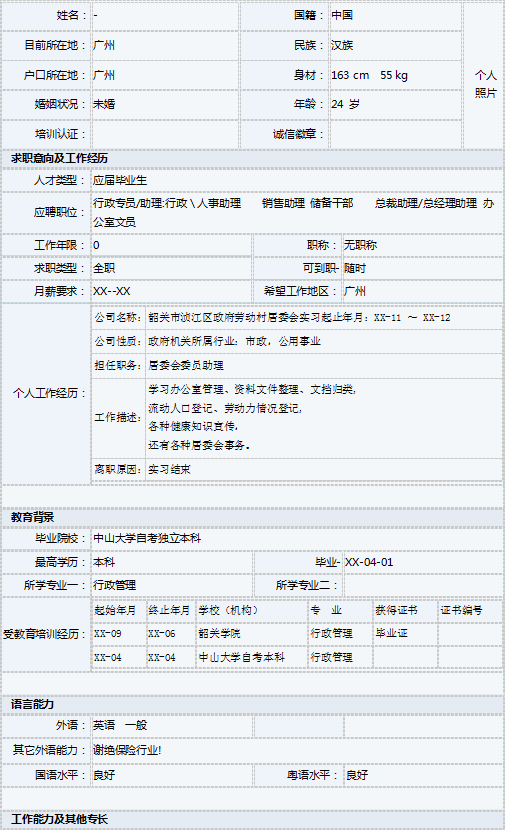Select the 语言能力 section header

click(252, 704)
